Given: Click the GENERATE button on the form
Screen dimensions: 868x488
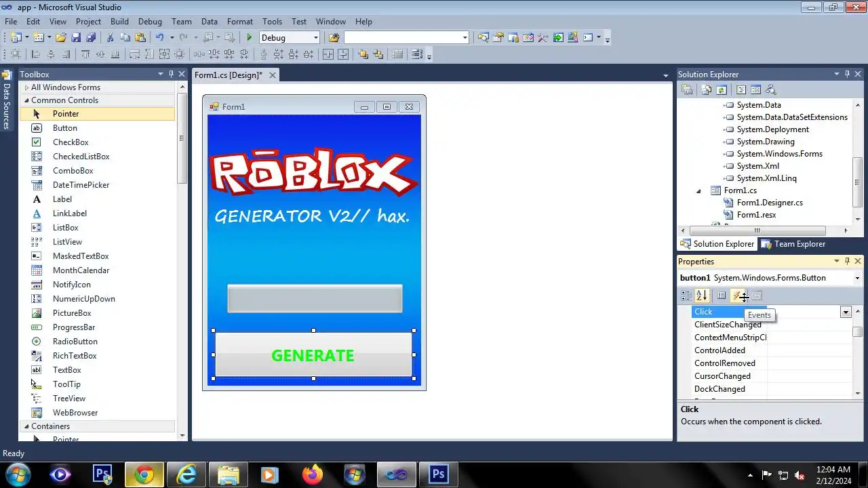Looking at the screenshot, I should click(313, 354).
